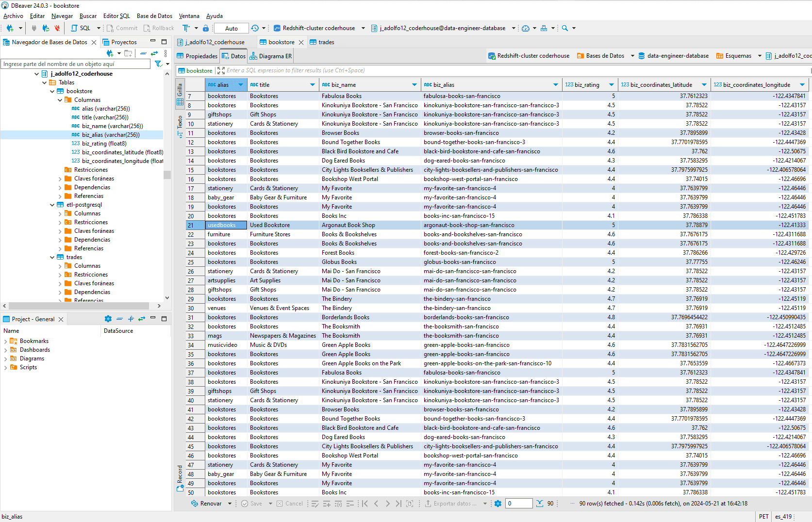Toggle the read-only lock icon
This screenshot has height=522, width=812.
(206, 28)
